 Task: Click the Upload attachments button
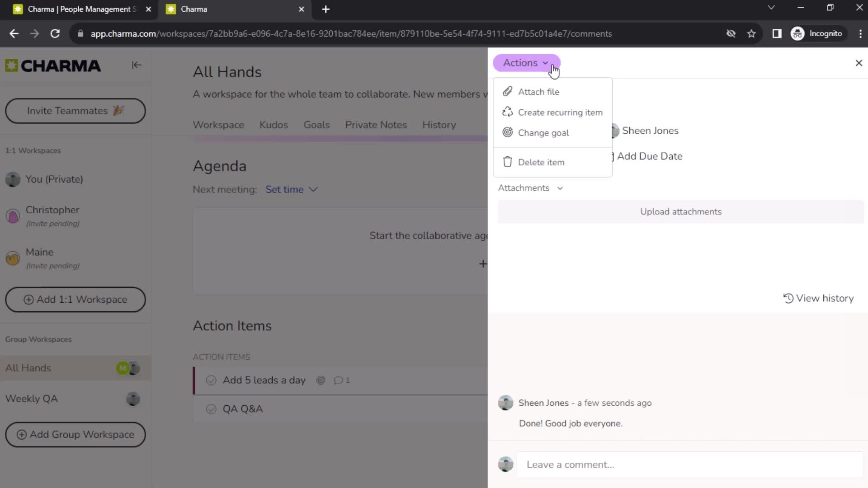[680, 211]
